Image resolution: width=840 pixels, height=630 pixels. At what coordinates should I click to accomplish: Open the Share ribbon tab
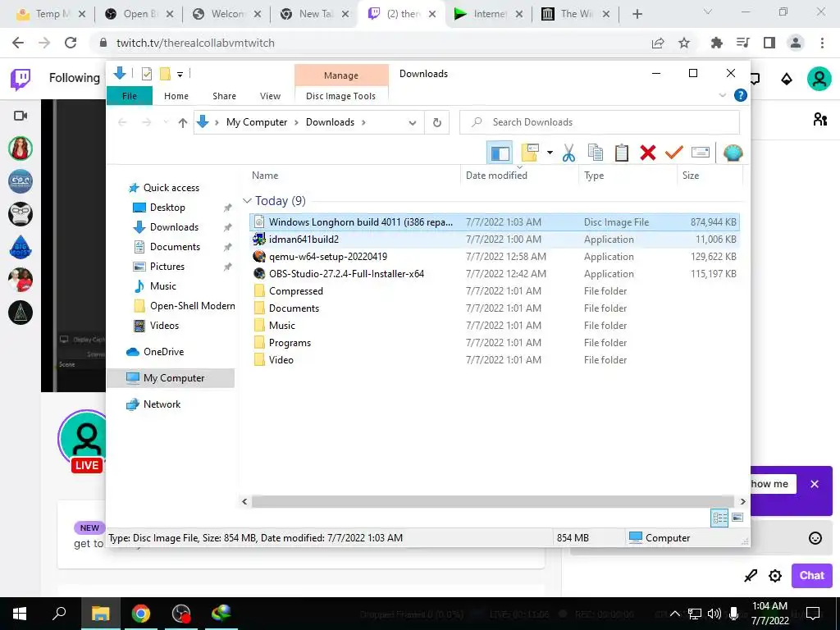224,96
